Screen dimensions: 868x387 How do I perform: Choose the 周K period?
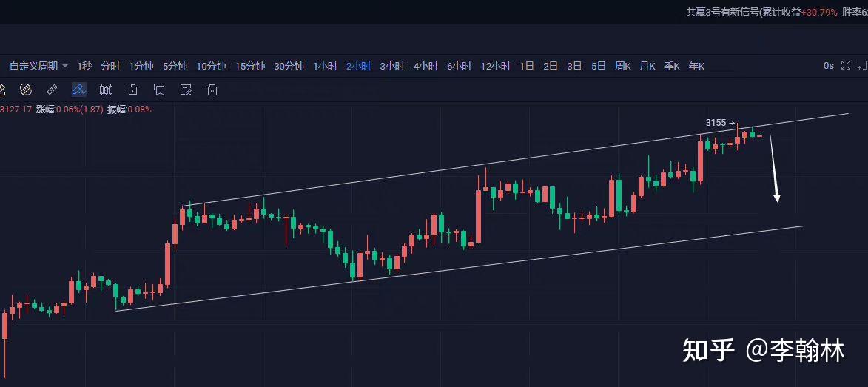click(623, 66)
